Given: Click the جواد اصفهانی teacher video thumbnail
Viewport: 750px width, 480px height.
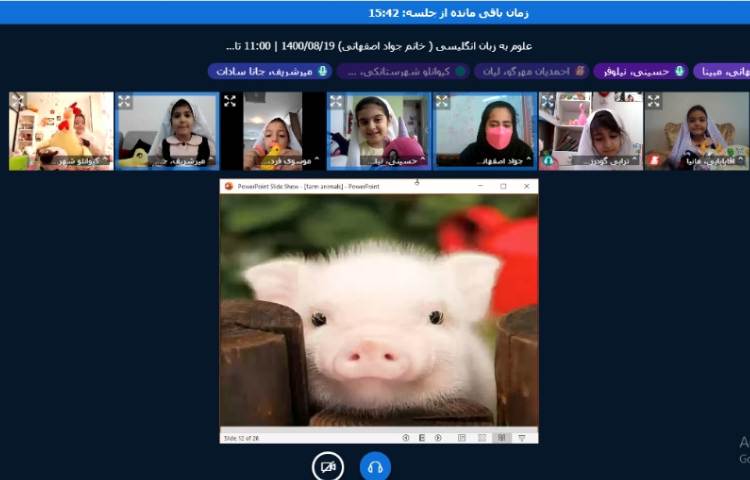Looking at the screenshot, I should tap(485, 131).
